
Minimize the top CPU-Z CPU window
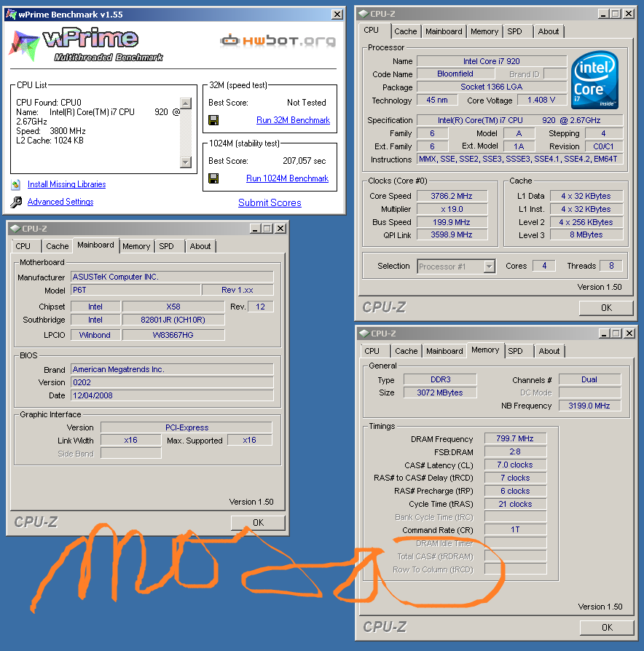(x=603, y=14)
